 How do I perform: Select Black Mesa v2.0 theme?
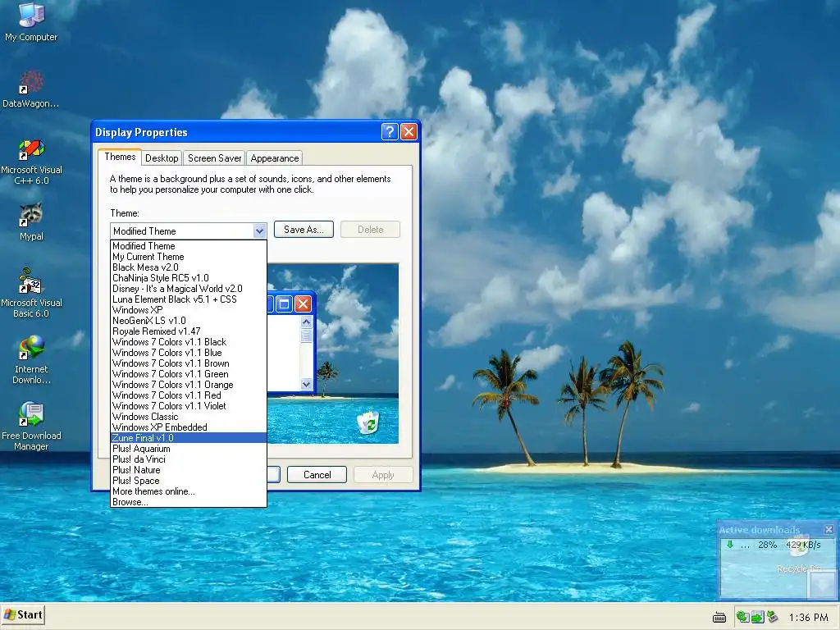tap(189, 267)
